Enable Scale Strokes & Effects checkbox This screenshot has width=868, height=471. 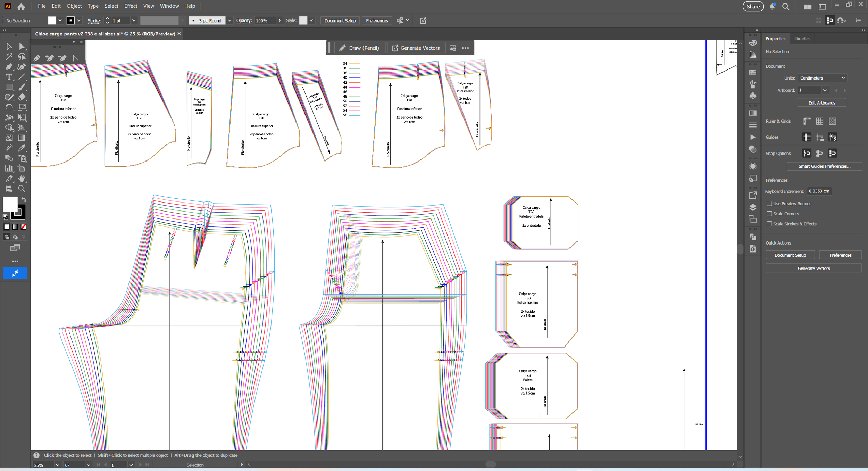click(769, 224)
